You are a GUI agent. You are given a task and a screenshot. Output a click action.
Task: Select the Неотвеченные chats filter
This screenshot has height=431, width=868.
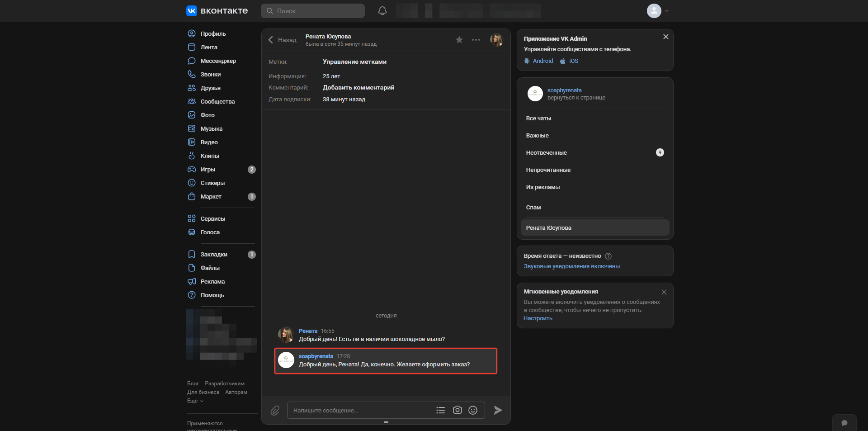(546, 153)
